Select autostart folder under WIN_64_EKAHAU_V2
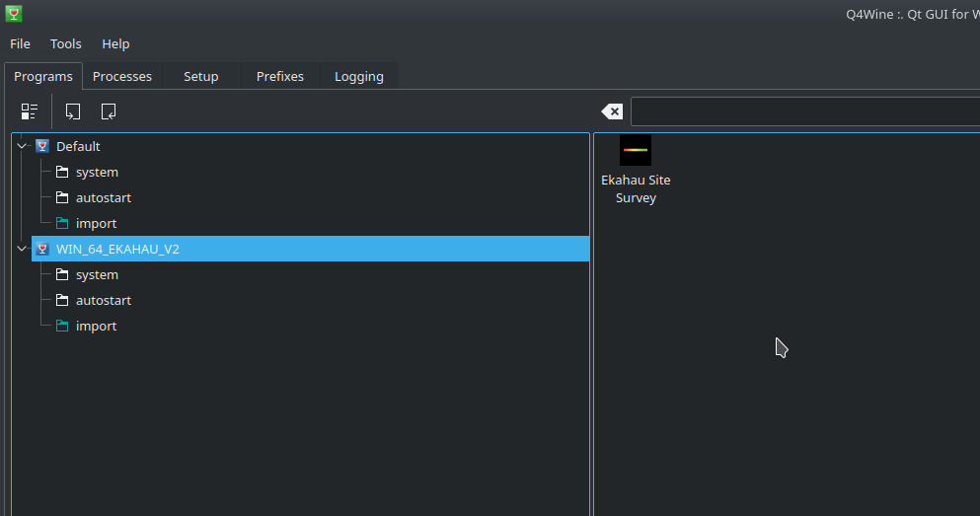This screenshot has height=516, width=980. coord(93,300)
